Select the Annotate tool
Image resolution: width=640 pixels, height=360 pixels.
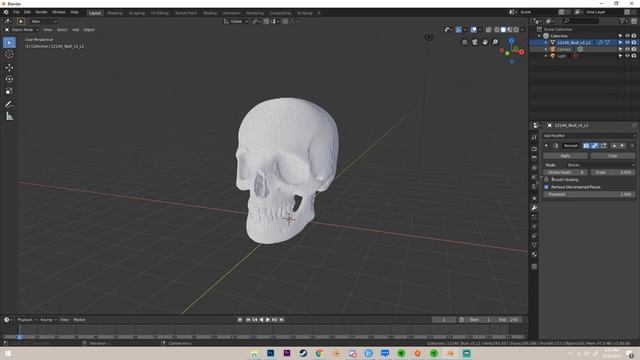click(x=9, y=104)
